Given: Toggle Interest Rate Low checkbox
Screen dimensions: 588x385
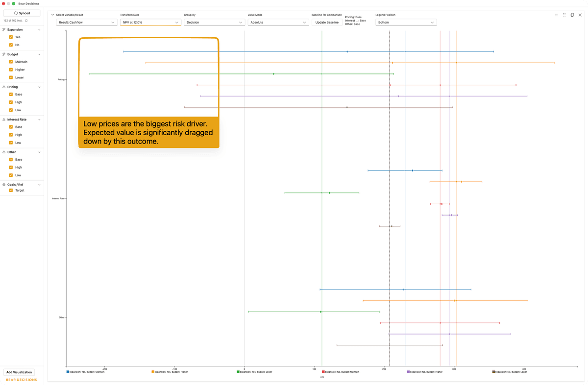Looking at the screenshot, I should [x=11, y=143].
